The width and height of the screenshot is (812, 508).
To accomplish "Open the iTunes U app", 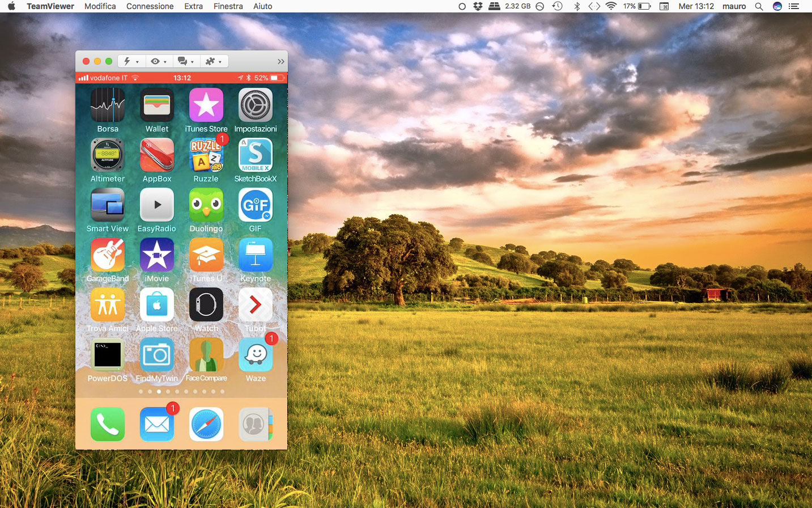I will click(x=206, y=255).
